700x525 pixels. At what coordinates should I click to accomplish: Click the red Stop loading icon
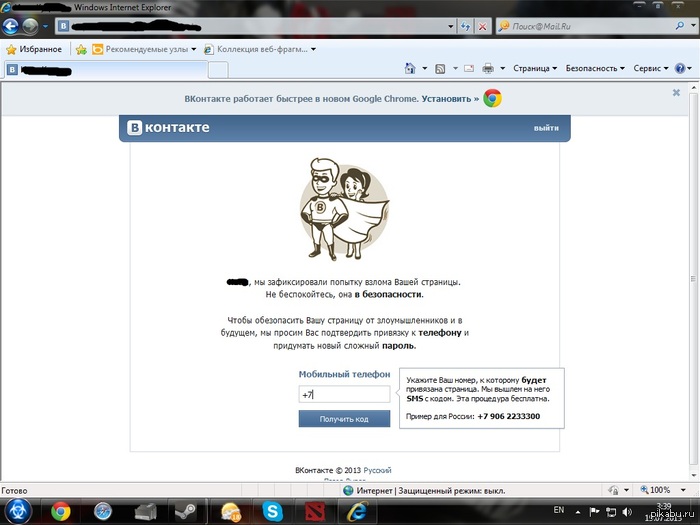tap(483, 26)
